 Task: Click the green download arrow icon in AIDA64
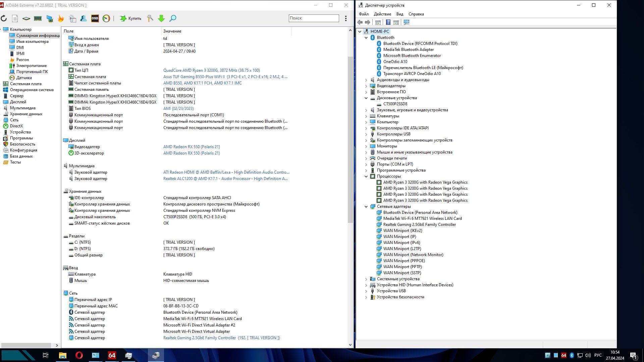click(161, 18)
